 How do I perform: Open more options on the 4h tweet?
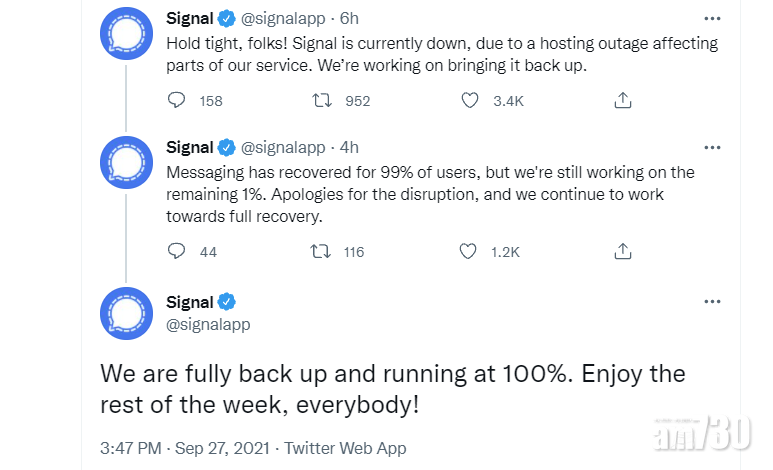[x=711, y=147]
